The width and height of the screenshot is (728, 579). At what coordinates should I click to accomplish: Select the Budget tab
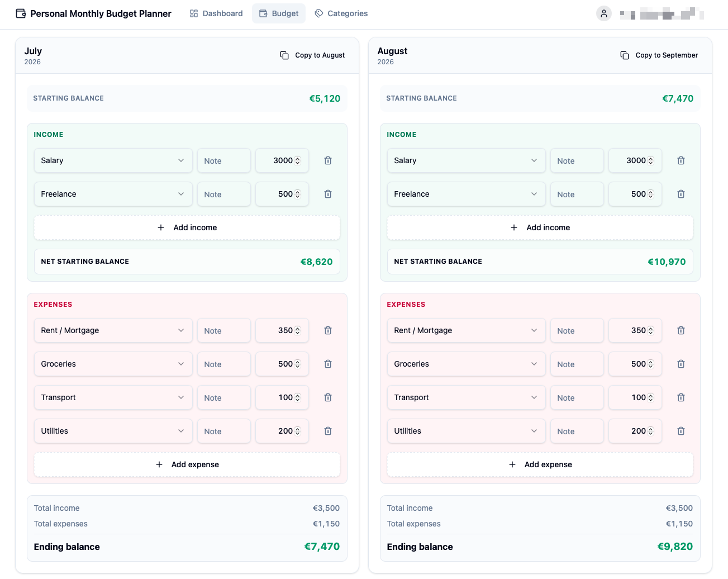pyautogui.click(x=279, y=13)
